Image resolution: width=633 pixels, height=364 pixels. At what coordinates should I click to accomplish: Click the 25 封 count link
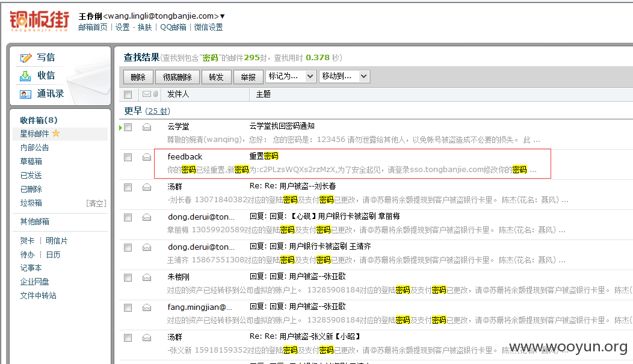pos(158,111)
